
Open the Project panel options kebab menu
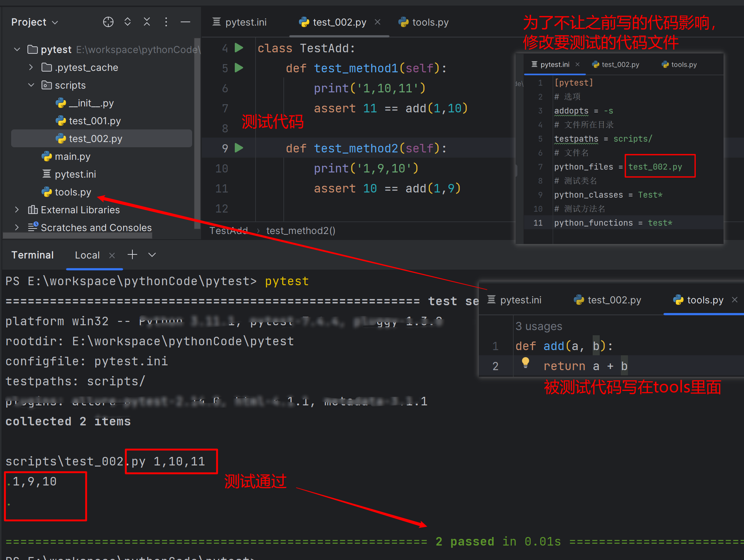pos(166,22)
